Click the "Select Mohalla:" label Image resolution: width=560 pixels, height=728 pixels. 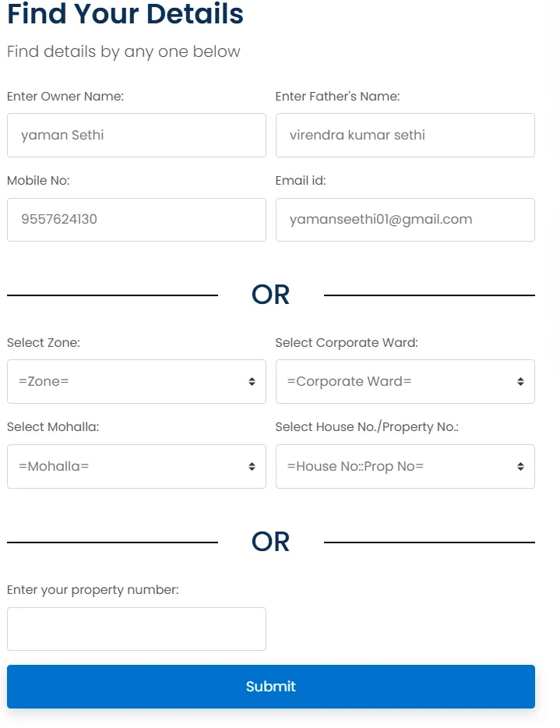pyautogui.click(x=53, y=427)
